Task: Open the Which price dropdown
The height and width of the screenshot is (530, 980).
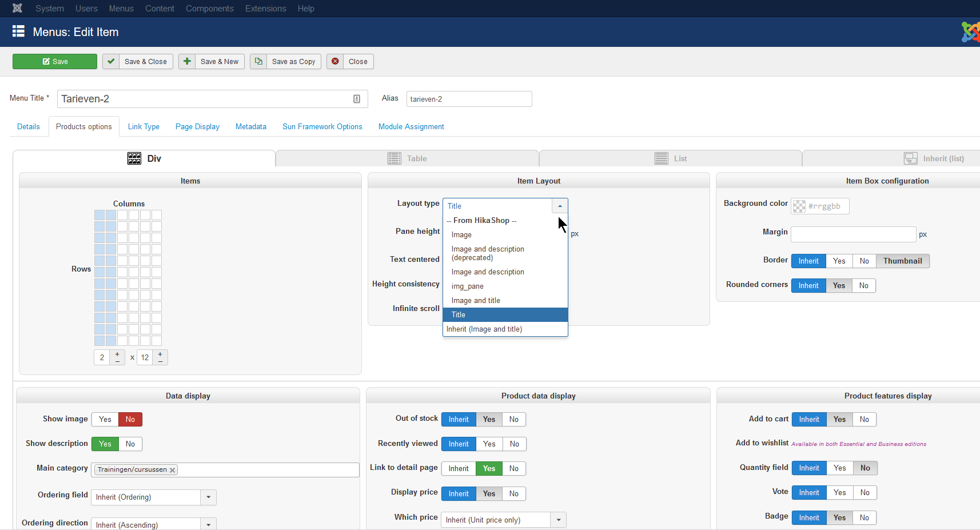Action: pyautogui.click(x=504, y=520)
